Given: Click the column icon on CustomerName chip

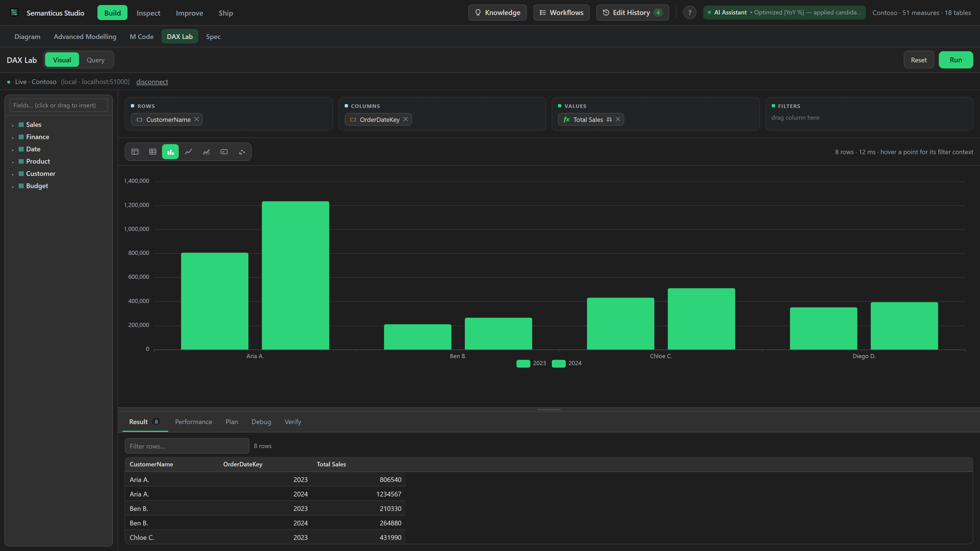Looking at the screenshot, I should [139, 119].
